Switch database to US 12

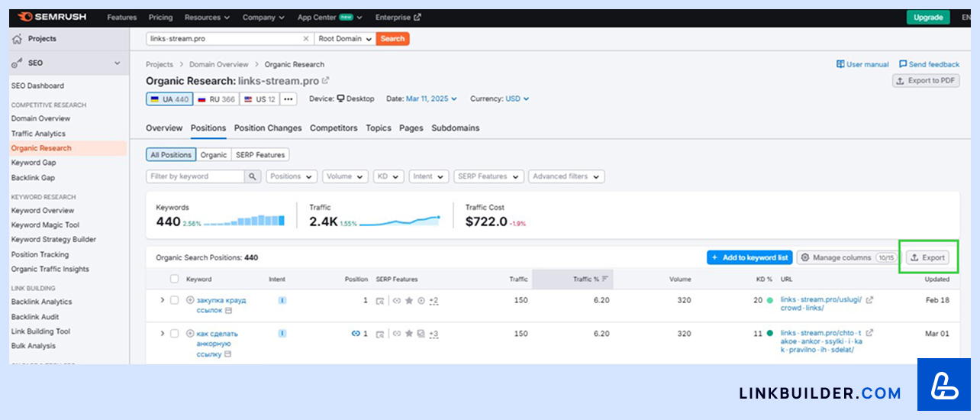pos(260,99)
